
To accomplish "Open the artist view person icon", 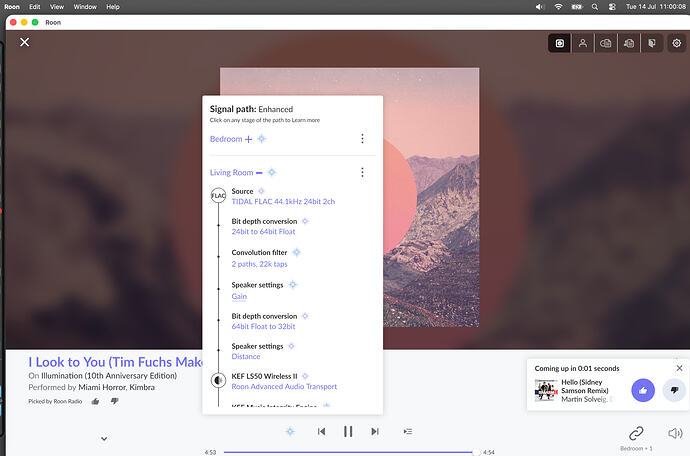I will tap(583, 43).
